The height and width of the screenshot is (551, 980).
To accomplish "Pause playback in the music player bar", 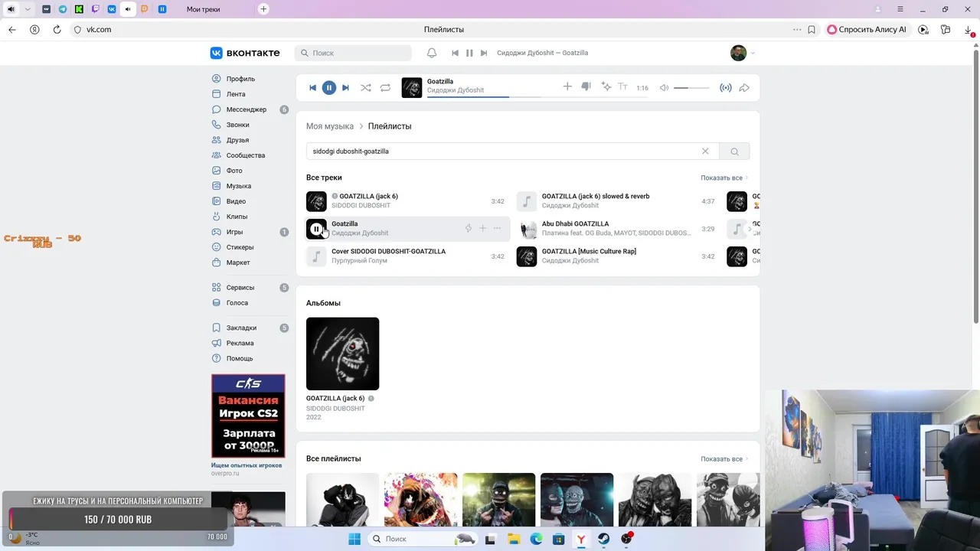I will click(328, 88).
